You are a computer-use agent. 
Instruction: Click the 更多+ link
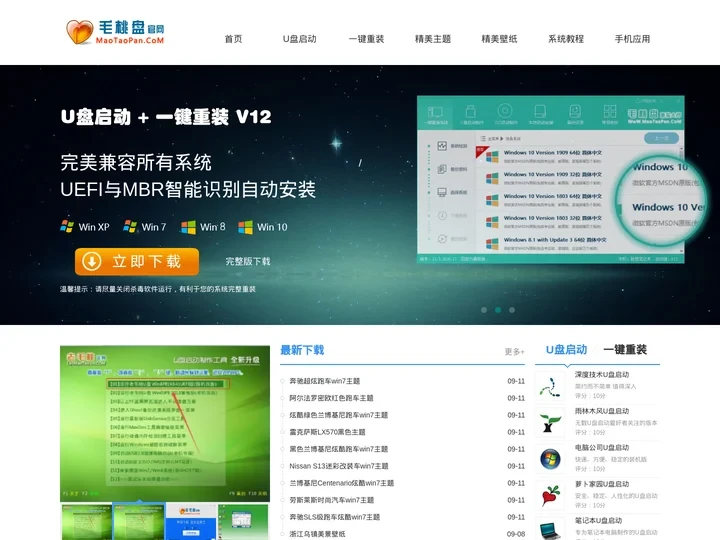click(x=515, y=352)
